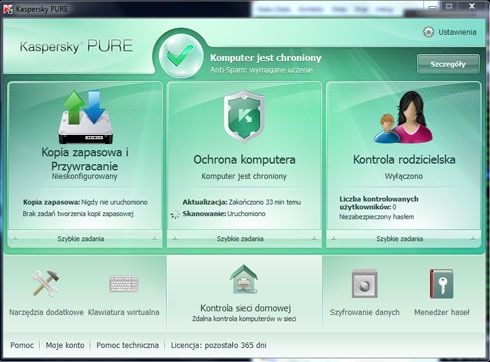Open Ochrona komputera heading
This screenshot has height=362, width=490.
[244, 160]
